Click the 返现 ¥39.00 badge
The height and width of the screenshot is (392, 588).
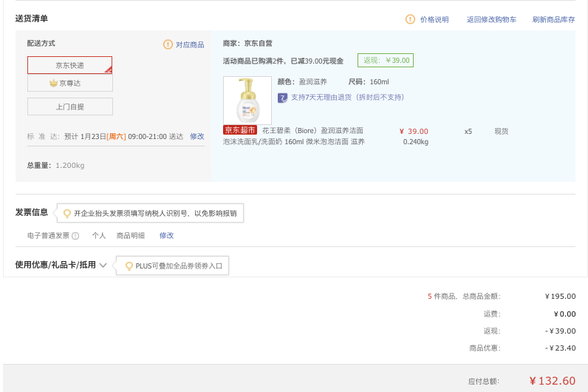[x=386, y=61]
